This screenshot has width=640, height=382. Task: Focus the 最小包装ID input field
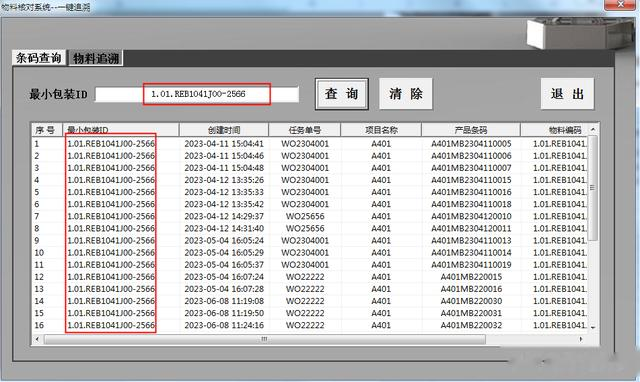tap(197, 94)
